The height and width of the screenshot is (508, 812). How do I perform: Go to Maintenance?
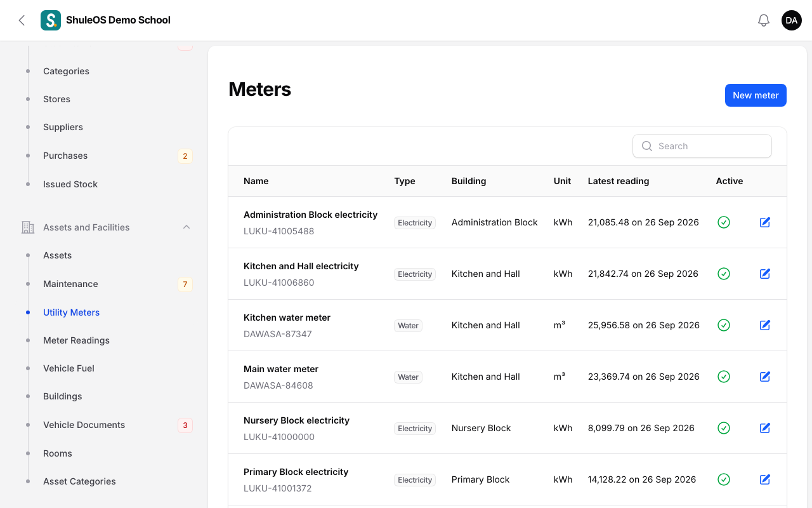[70, 284]
